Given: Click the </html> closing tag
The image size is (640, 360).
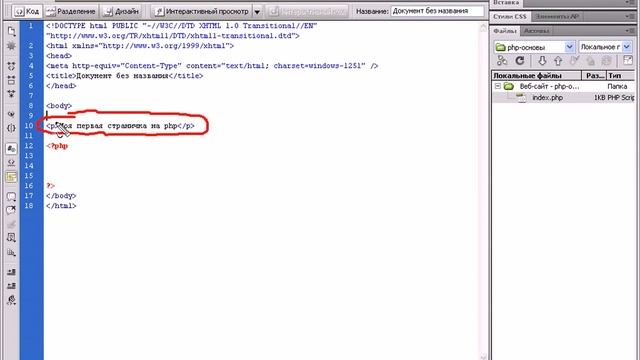Looking at the screenshot, I should [x=61, y=206].
